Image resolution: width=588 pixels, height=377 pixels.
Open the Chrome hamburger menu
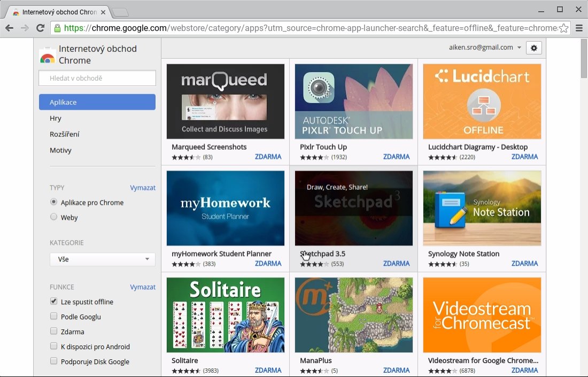pos(579,28)
